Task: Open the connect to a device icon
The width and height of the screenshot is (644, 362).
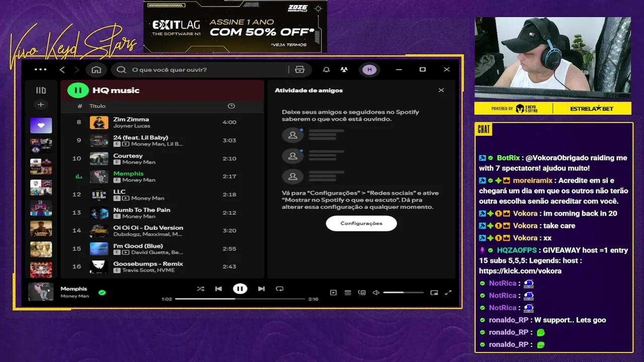Action: 361,293
